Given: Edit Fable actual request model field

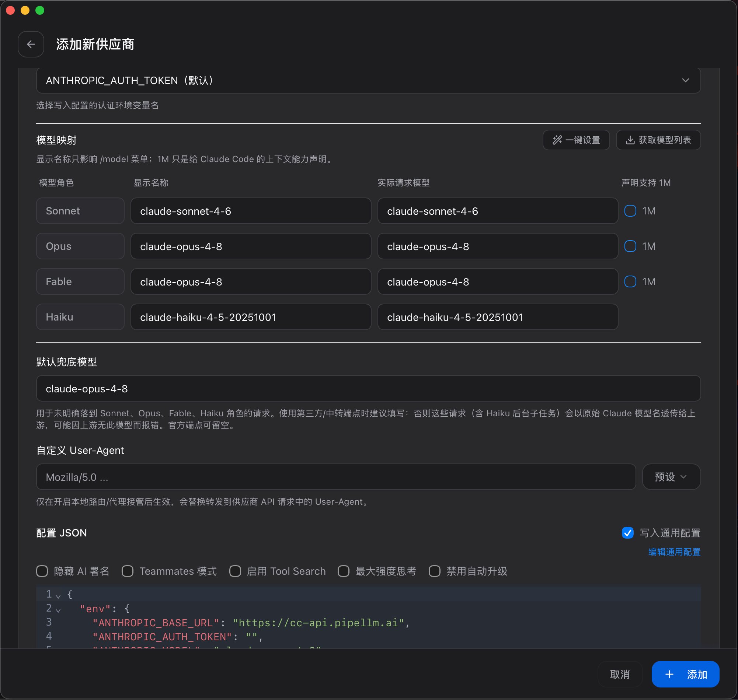Looking at the screenshot, I should [x=498, y=282].
